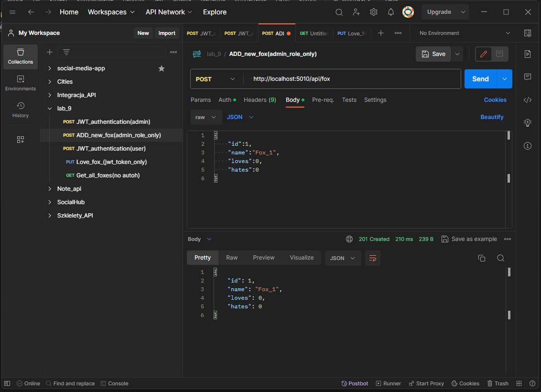The image size is (541, 392).
Task: Expand the SocialHub collection
Action: tap(50, 202)
